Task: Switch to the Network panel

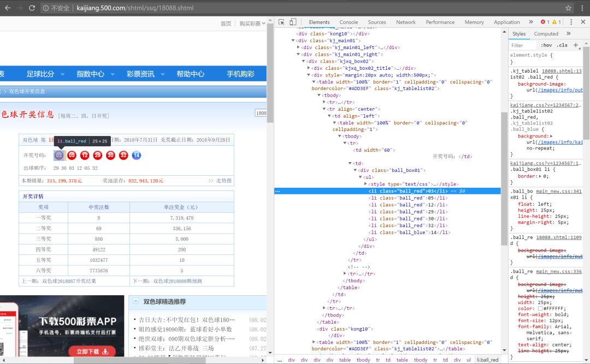Action: point(406,22)
